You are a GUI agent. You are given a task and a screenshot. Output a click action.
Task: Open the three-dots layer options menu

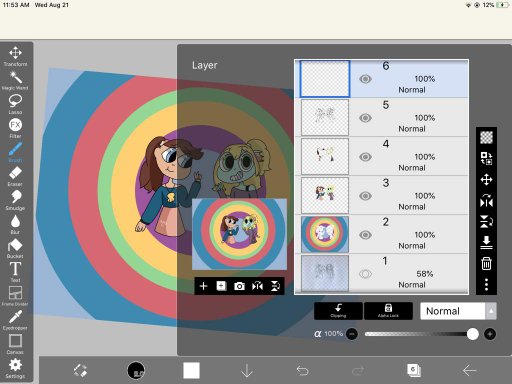[x=486, y=284]
